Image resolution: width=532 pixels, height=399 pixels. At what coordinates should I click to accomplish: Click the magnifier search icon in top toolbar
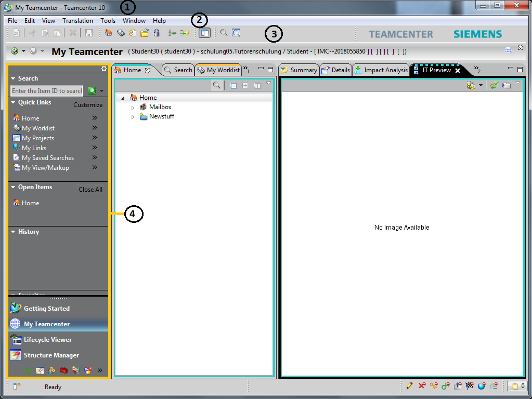tap(224, 33)
